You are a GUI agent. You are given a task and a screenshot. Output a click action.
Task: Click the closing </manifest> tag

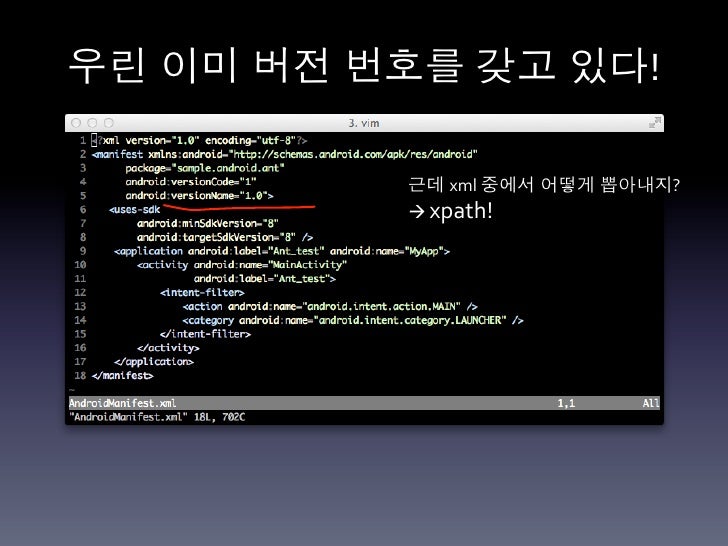click(123, 376)
